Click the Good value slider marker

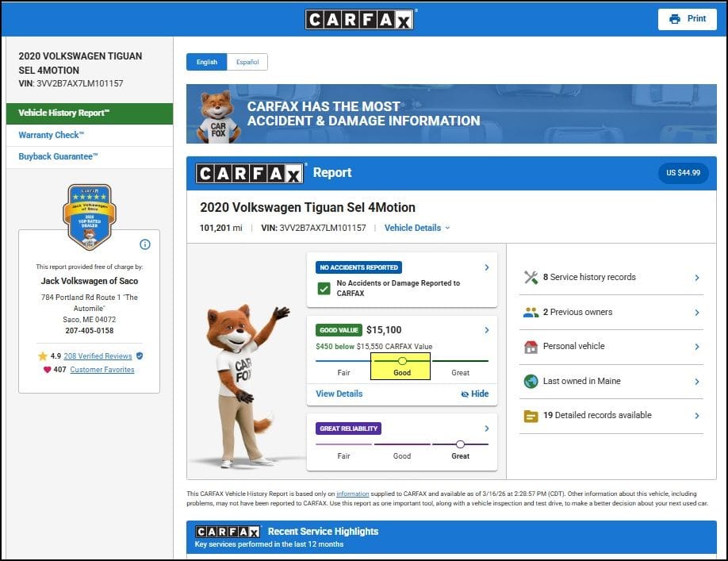(402, 361)
